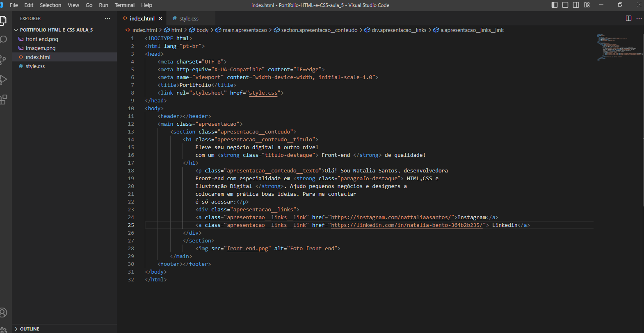Open the Source Control view
The image size is (644, 333).
(3, 60)
